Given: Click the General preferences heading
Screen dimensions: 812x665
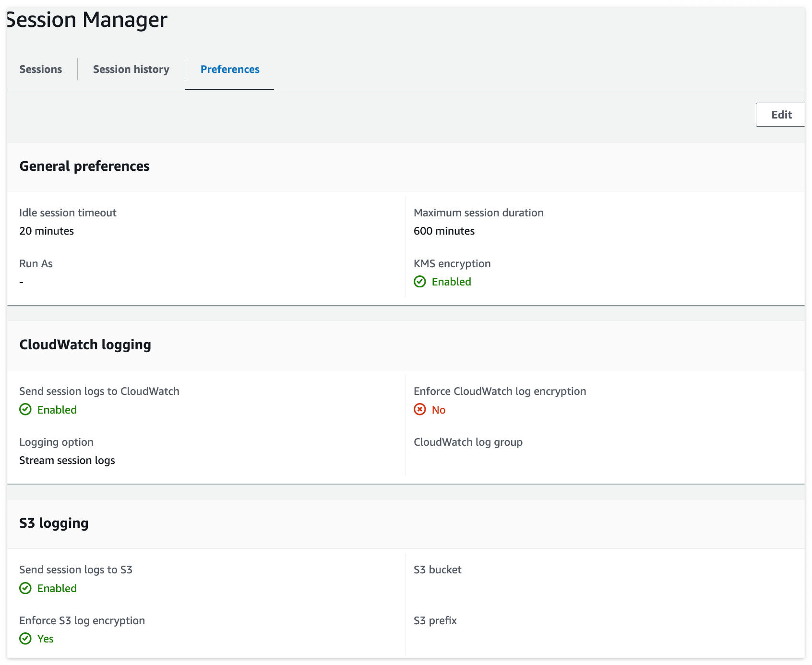Looking at the screenshot, I should [84, 166].
